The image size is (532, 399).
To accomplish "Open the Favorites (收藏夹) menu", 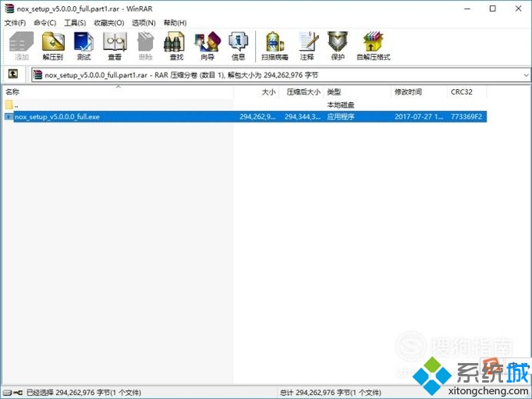I will (109, 23).
